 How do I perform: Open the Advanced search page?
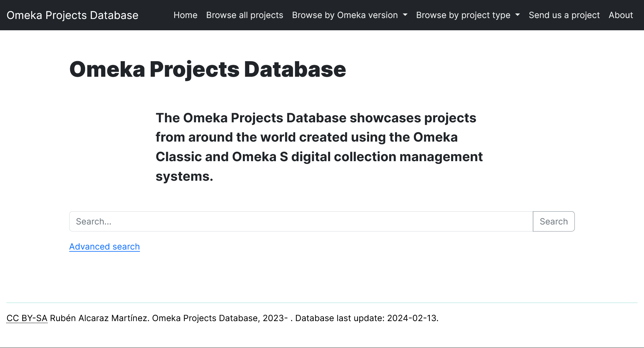104,246
